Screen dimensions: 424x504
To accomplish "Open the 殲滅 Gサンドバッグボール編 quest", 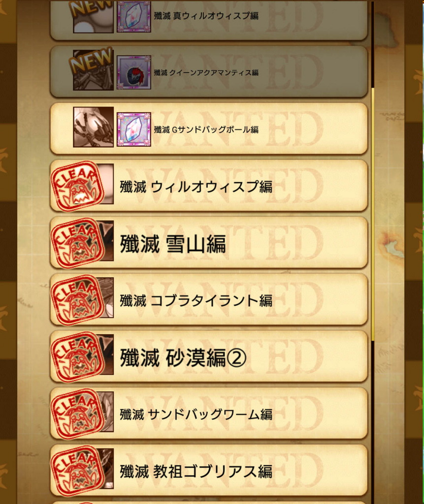I will [209, 128].
